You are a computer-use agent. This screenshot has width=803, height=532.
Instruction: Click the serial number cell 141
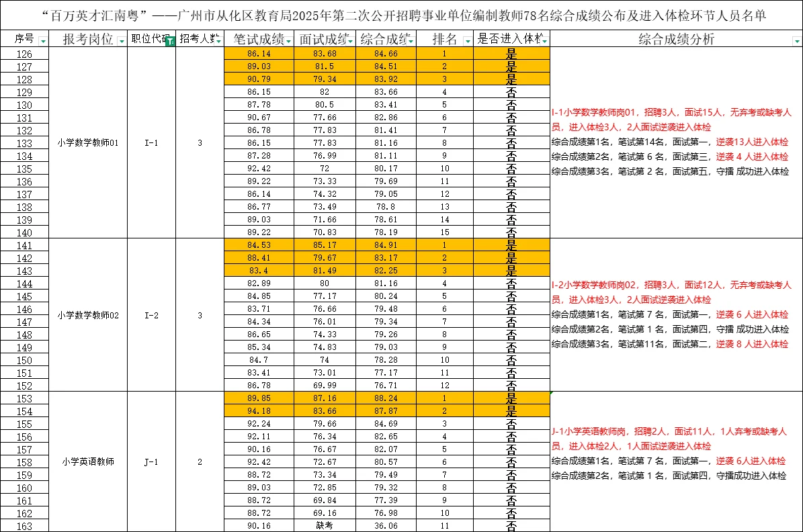(x=25, y=245)
